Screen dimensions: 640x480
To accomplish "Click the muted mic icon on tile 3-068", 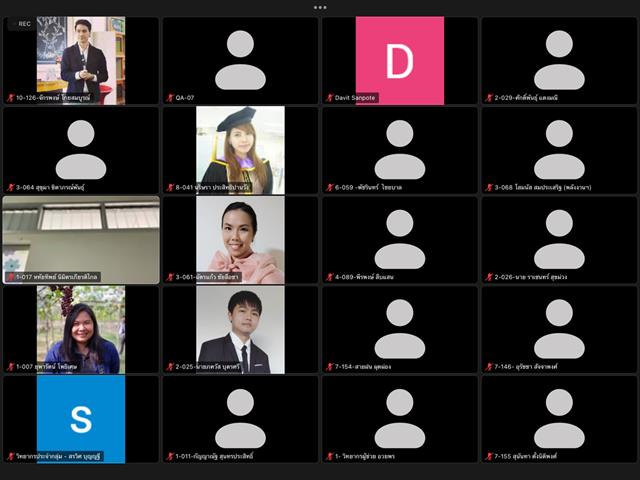I will click(489, 187).
